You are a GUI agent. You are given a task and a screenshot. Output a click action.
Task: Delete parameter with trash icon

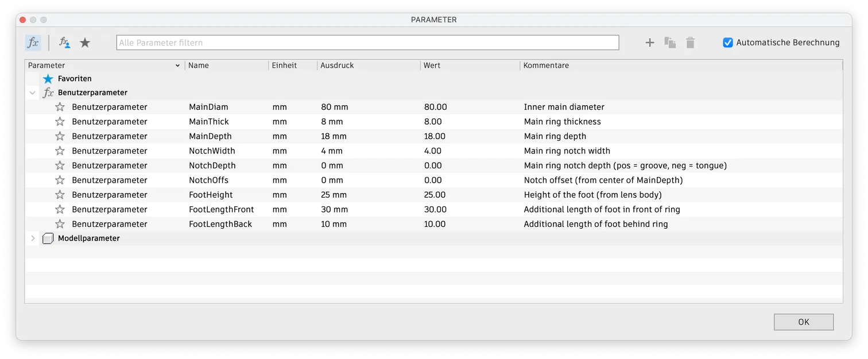pyautogui.click(x=691, y=43)
